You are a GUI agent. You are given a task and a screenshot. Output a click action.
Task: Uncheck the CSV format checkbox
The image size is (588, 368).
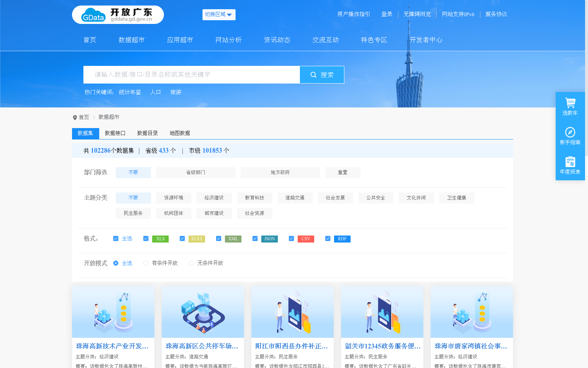tap(291, 238)
